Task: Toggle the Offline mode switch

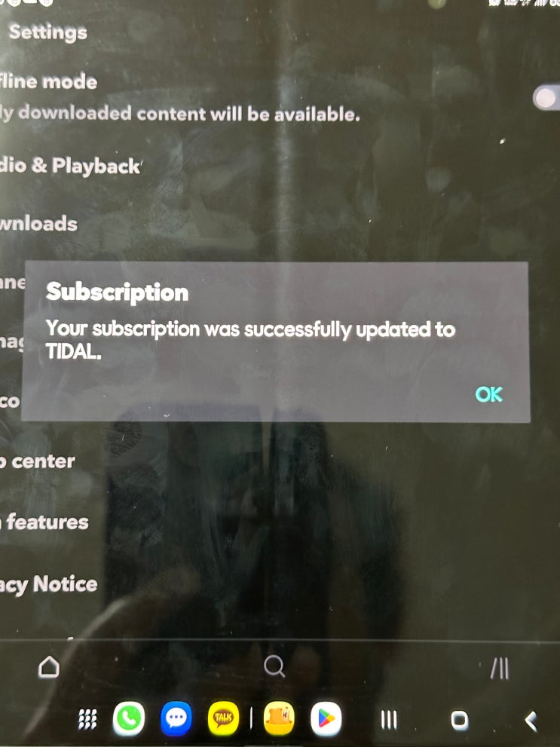Action: point(546,98)
